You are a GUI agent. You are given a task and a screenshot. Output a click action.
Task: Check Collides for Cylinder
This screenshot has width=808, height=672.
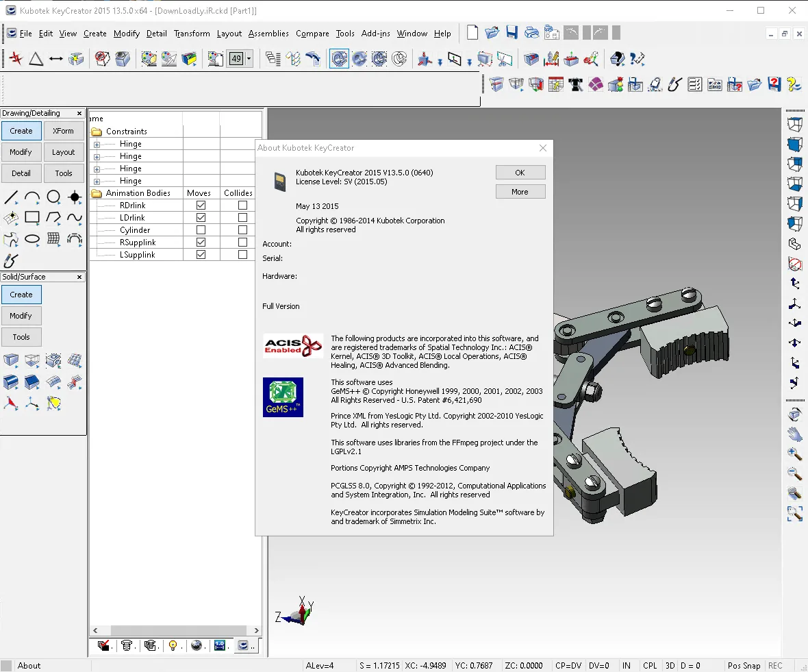242,230
